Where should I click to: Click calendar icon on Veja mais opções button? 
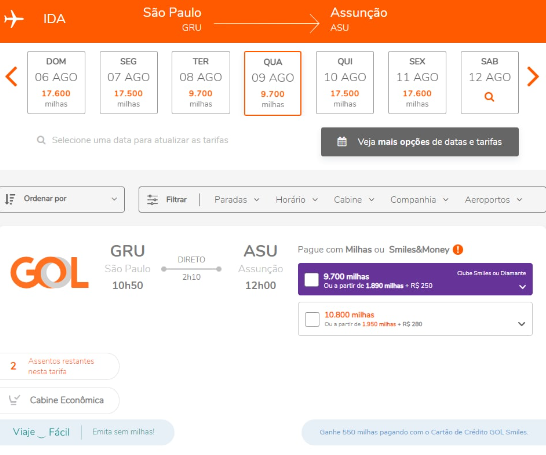tap(342, 142)
